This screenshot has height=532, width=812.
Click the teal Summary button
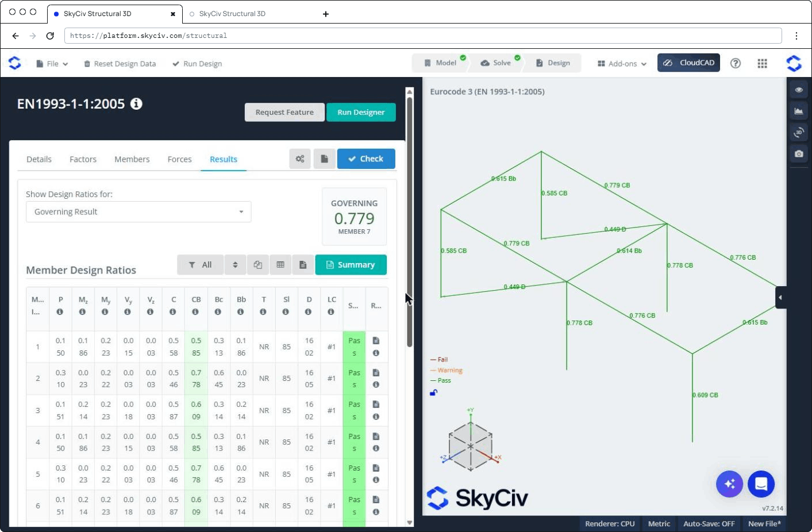351,265
